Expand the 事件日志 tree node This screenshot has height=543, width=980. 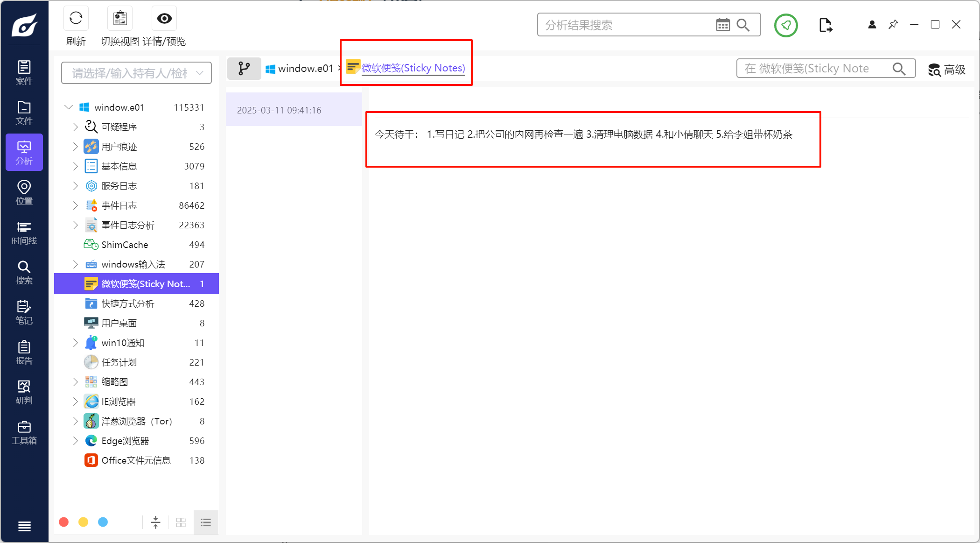pyautogui.click(x=76, y=205)
